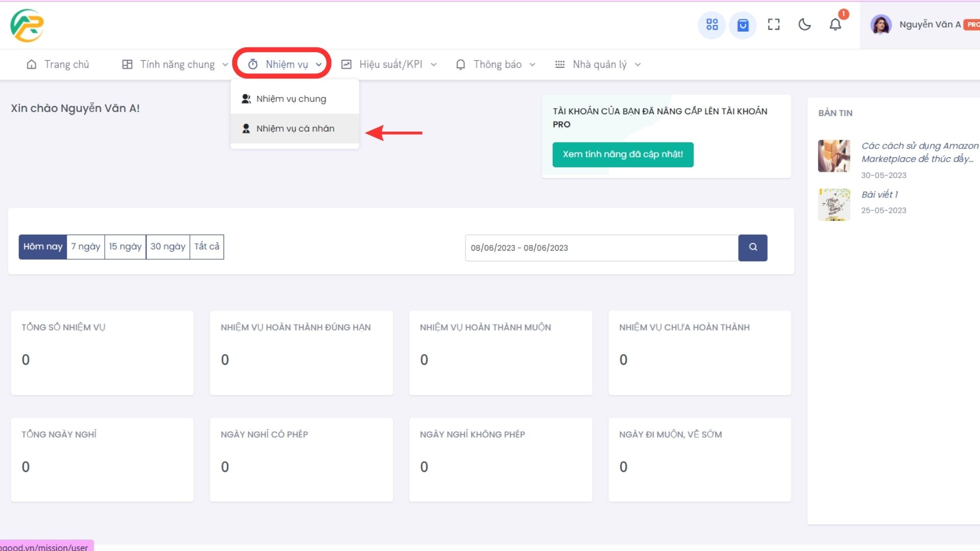Click the keyboard-grid icon beside Nhà quản lý
980x551 pixels.
pos(560,64)
